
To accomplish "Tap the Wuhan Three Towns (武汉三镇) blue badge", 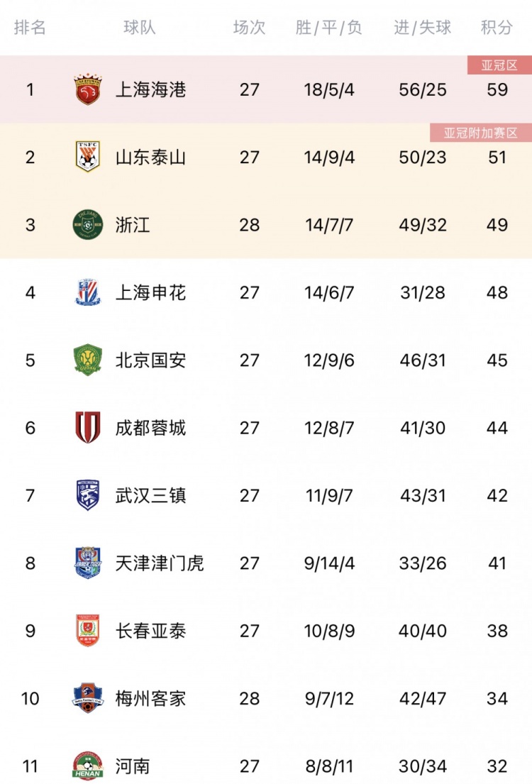I will [x=88, y=495].
